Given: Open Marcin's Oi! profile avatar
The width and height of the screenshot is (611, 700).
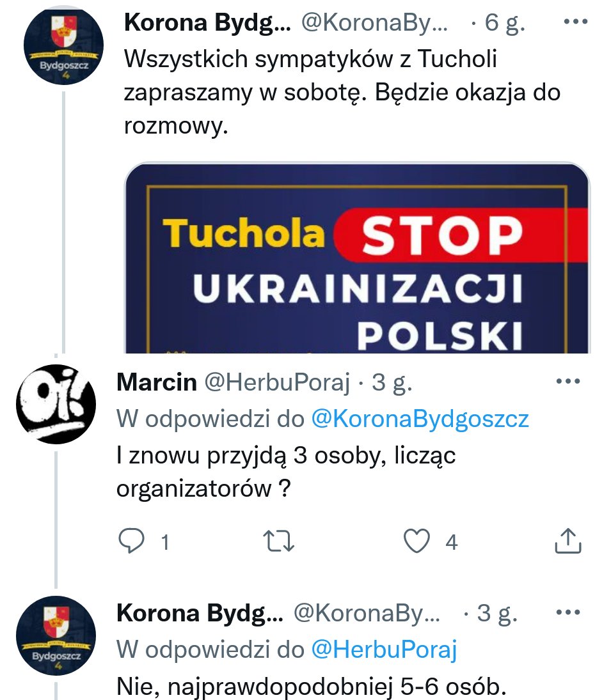Looking at the screenshot, I should 56,403.
